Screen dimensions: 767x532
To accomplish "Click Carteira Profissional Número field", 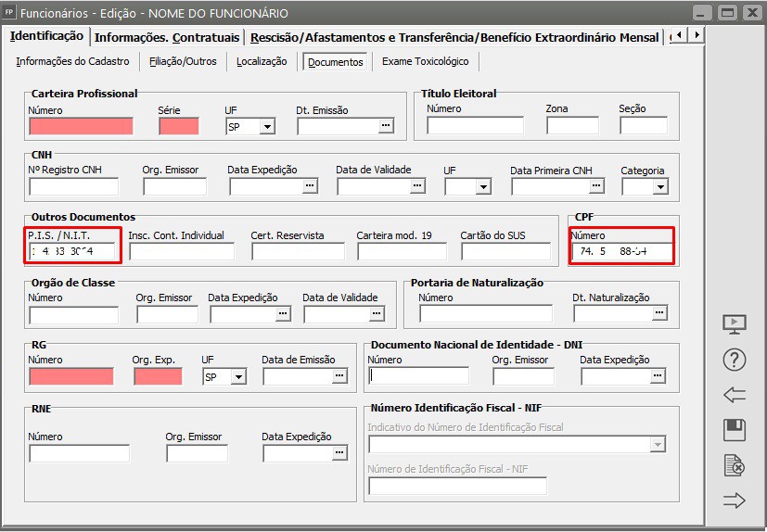I will [x=82, y=126].
